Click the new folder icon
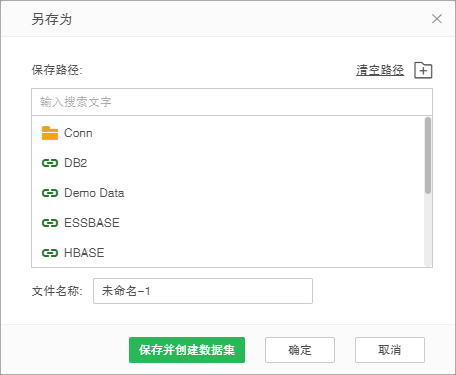The width and height of the screenshot is (456, 375). pyautogui.click(x=423, y=70)
